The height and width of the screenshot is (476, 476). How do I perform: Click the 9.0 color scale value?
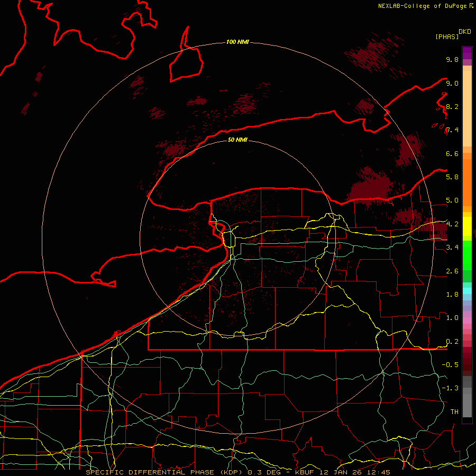[452, 83]
